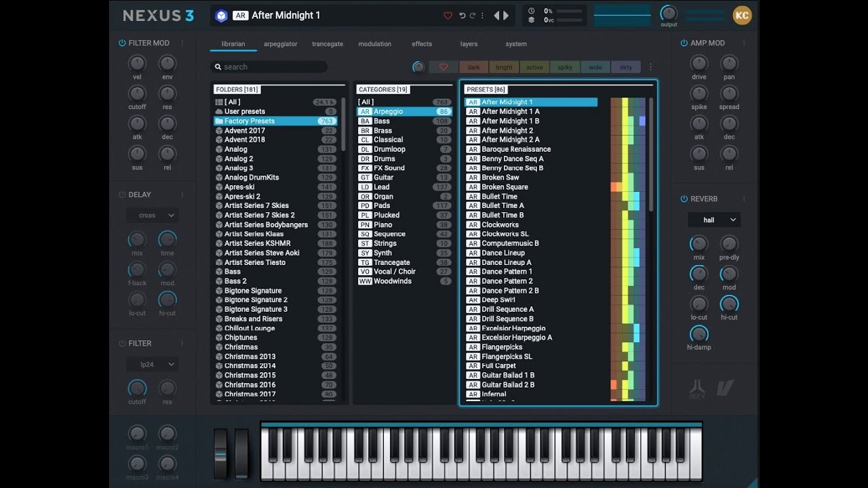Screen dimensions: 868x488
Task: Select the Analog DrumKits folder
Action: (x=275, y=178)
